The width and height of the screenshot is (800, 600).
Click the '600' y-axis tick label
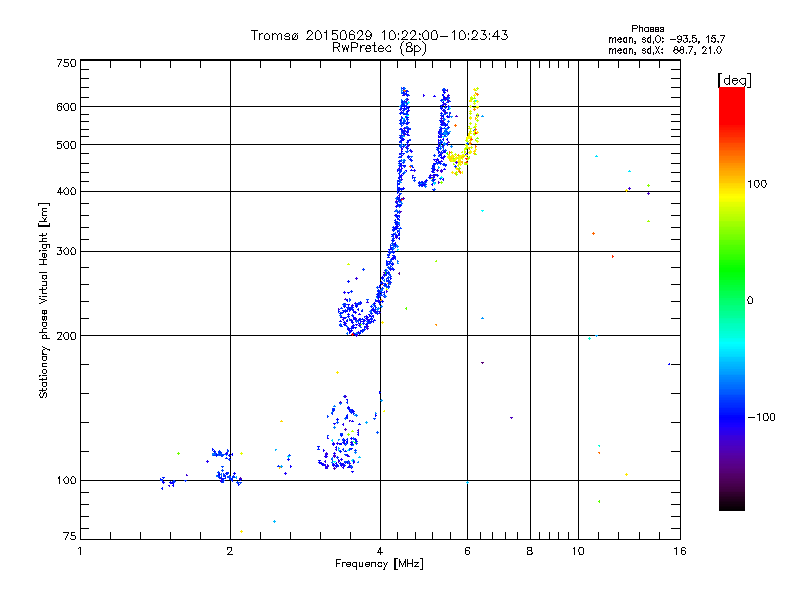tap(67, 107)
